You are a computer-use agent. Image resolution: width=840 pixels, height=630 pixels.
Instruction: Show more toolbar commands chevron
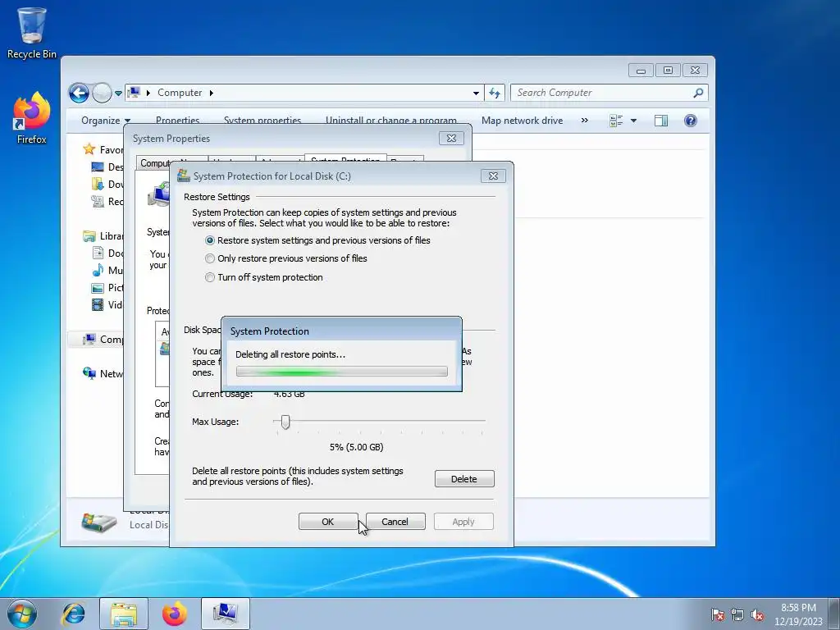[584, 121]
